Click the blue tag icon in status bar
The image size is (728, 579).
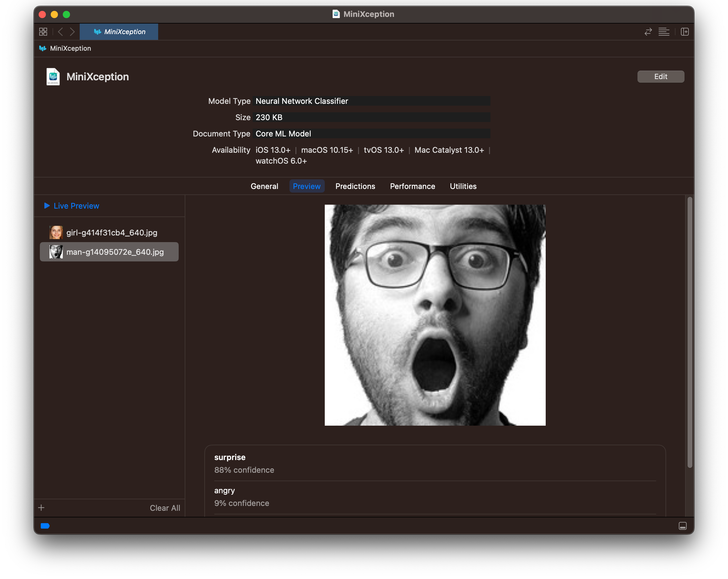(x=45, y=526)
